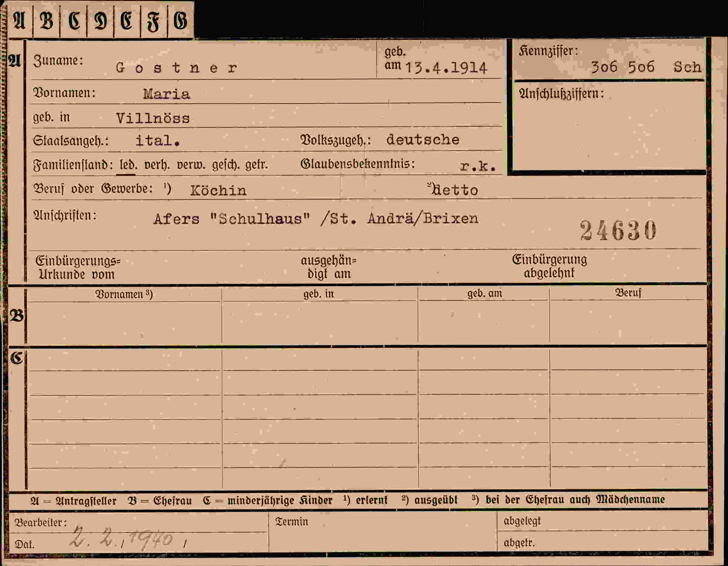This screenshot has height=566, width=728.
Task: Click the 'verh.' marital status option
Action: pyautogui.click(x=157, y=165)
